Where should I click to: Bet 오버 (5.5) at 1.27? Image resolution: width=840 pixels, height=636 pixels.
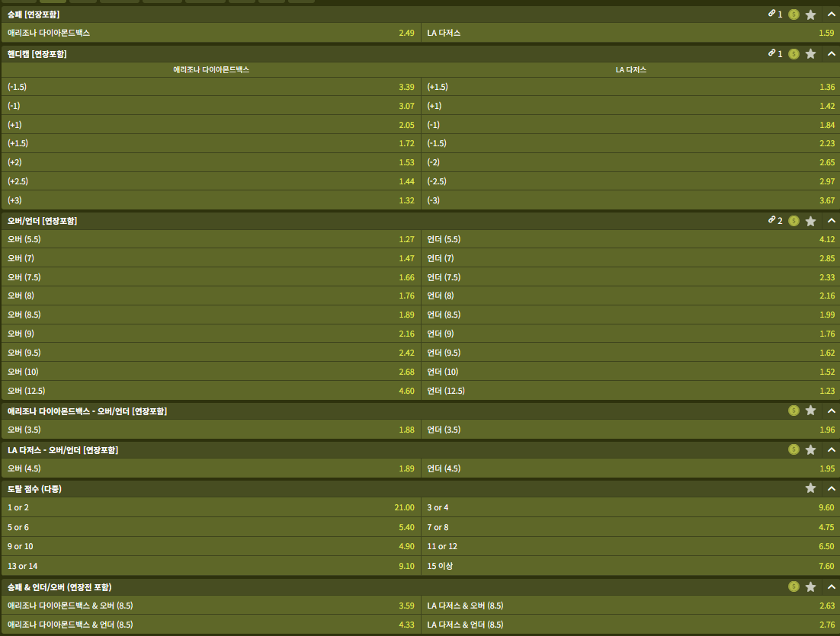[211, 239]
